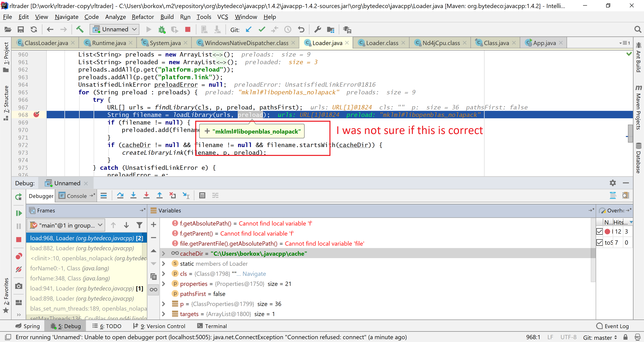Click the Mute Breakpoints icon
The image size is (644, 342).
point(19,270)
